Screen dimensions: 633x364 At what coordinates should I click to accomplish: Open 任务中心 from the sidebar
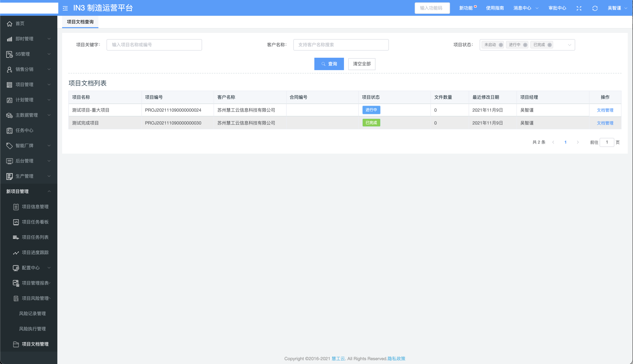24,130
